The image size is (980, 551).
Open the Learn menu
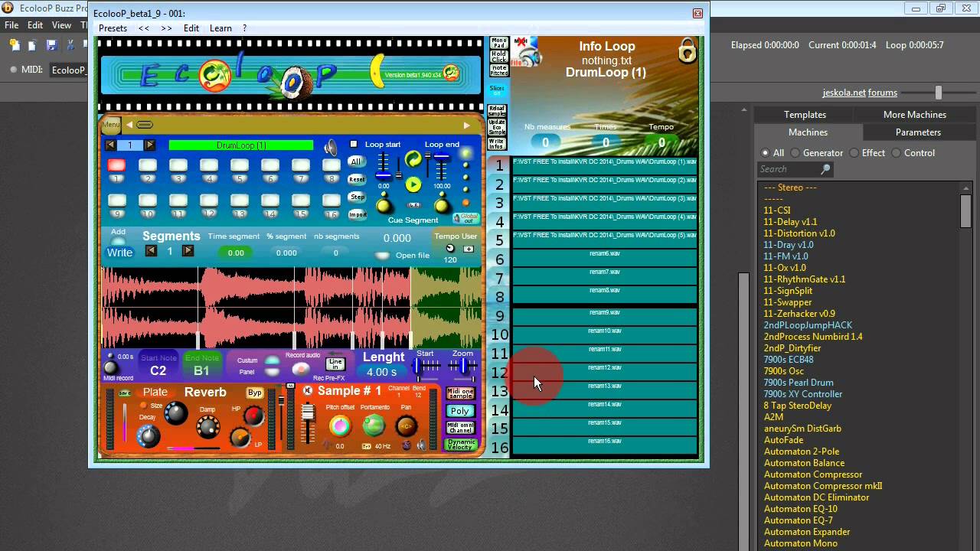coord(220,28)
